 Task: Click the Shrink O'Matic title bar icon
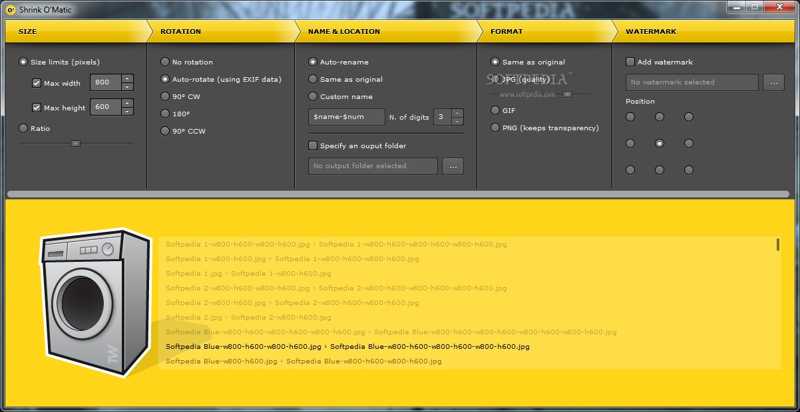(8, 9)
